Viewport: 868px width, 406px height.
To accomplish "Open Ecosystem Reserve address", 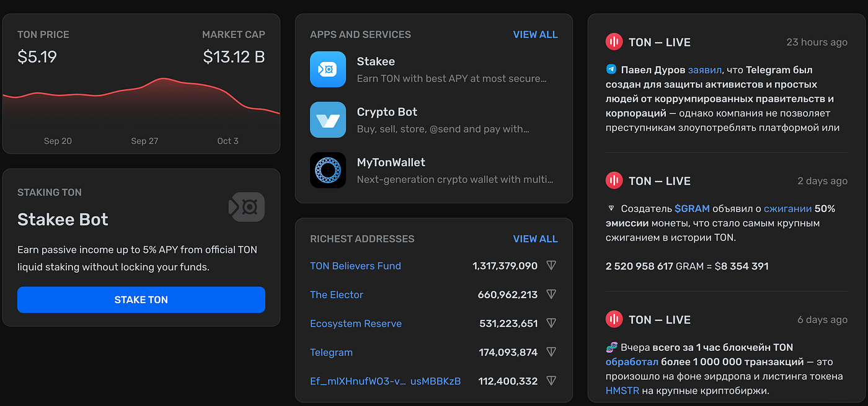I will tap(356, 324).
